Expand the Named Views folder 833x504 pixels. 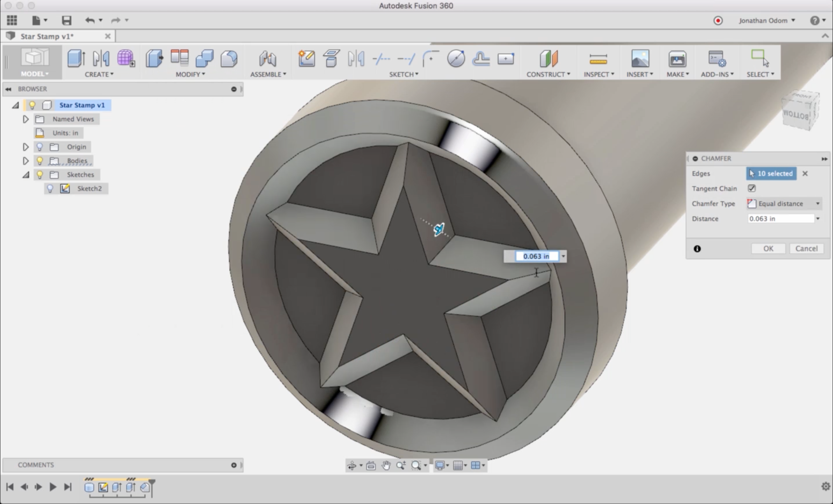(x=26, y=119)
